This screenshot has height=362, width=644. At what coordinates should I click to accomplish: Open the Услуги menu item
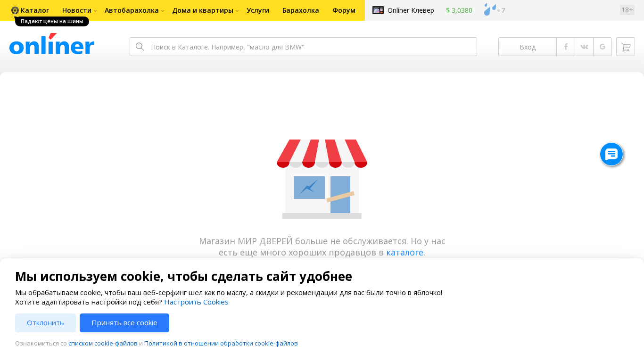[258, 10]
